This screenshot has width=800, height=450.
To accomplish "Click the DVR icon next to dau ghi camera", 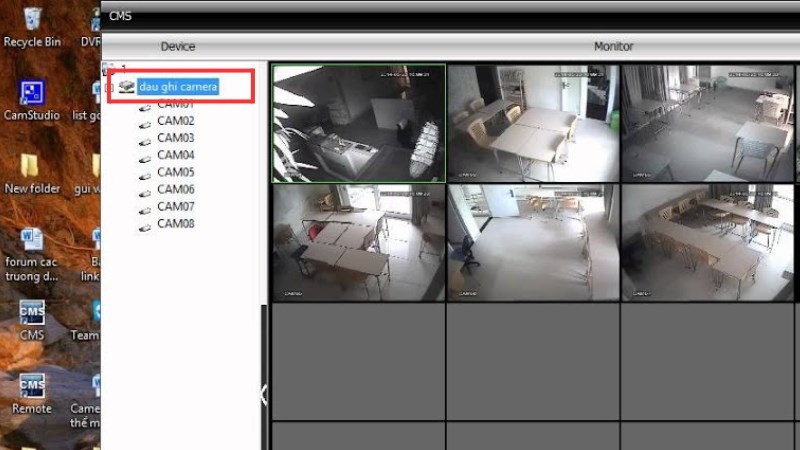I will pyautogui.click(x=127, y=86).
